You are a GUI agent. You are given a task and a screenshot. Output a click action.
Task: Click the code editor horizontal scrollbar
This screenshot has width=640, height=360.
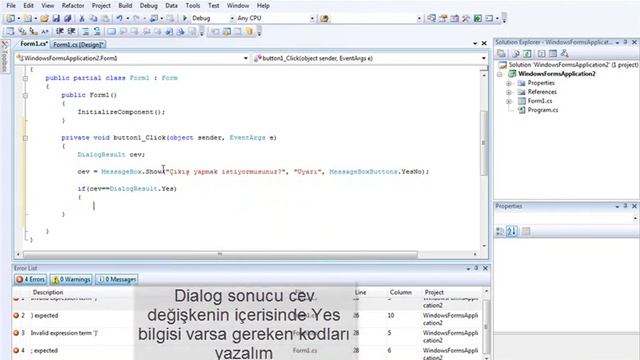tap(220, 254)
